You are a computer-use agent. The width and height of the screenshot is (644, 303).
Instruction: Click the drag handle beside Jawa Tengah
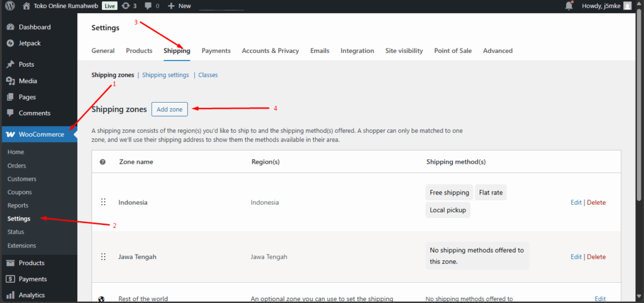point(103,257)
